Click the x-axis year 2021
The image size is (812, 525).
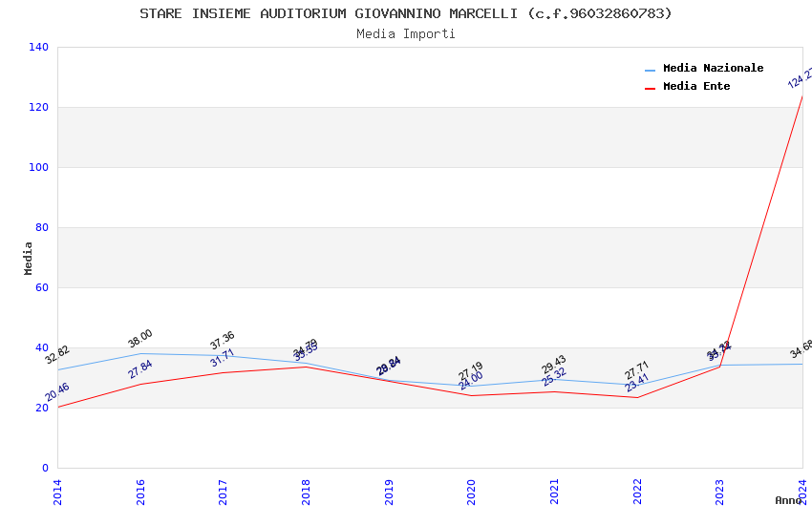554,492
